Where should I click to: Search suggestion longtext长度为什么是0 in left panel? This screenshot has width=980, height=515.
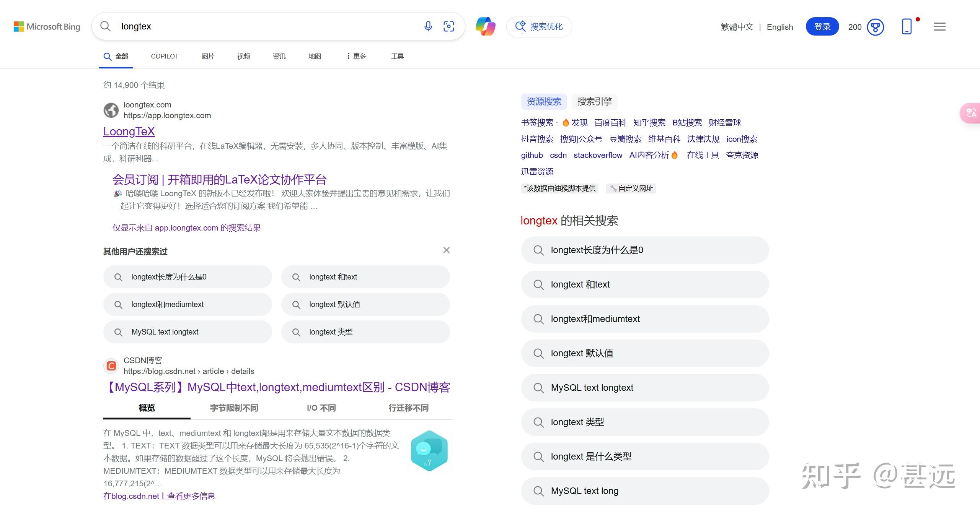[188, 277]
